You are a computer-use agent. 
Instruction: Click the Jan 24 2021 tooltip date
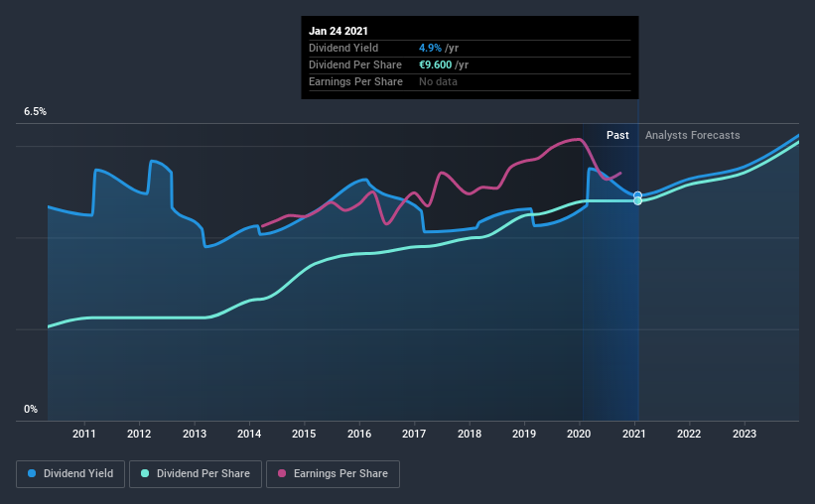[339, 31]
